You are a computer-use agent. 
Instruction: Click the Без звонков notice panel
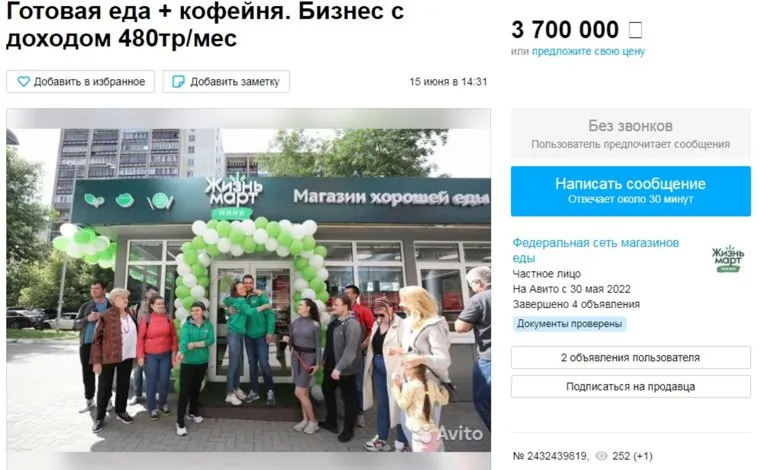(631, 134)
